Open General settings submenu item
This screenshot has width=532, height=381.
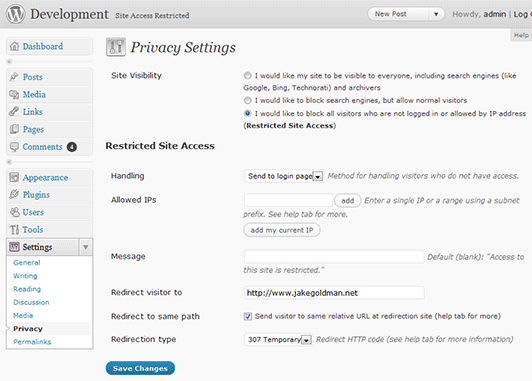(27, 263)
